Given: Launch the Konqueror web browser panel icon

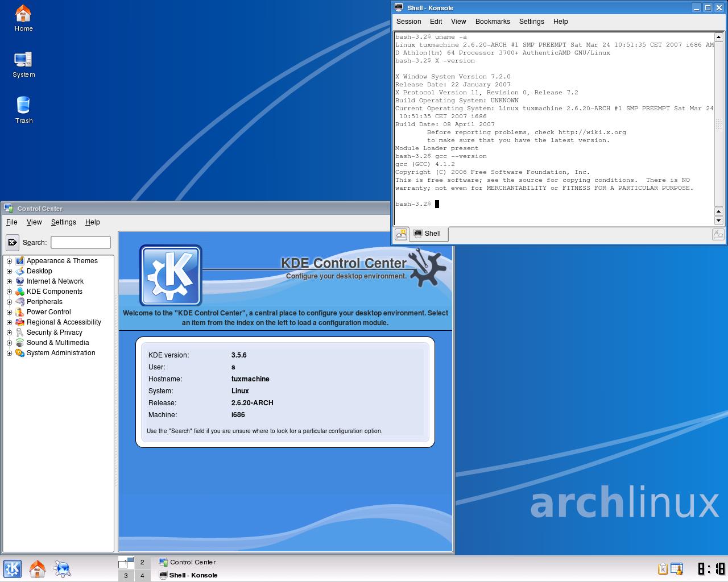Looking at the screenshot, I should coord(63,568).
